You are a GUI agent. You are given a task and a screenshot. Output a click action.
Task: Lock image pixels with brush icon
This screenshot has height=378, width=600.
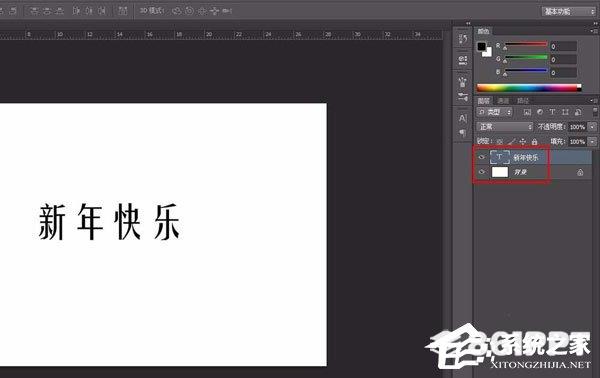coord(512,142)
